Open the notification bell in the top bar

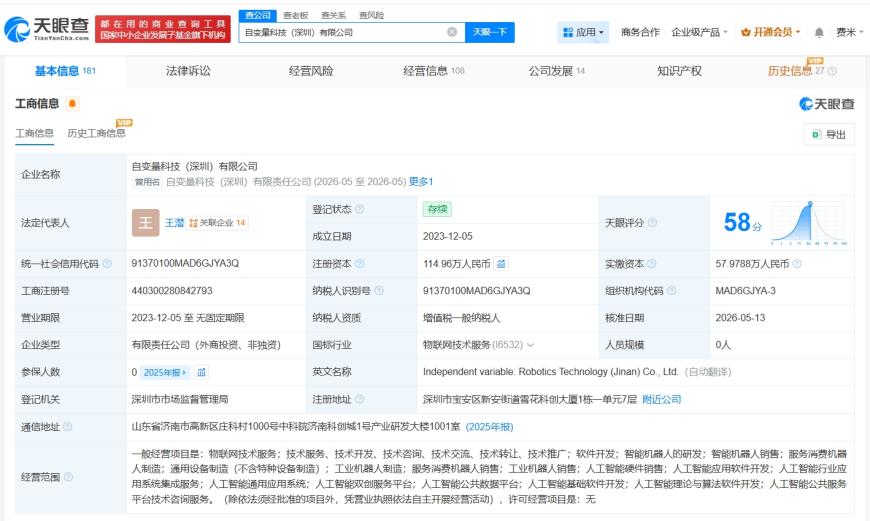[819, 32]
